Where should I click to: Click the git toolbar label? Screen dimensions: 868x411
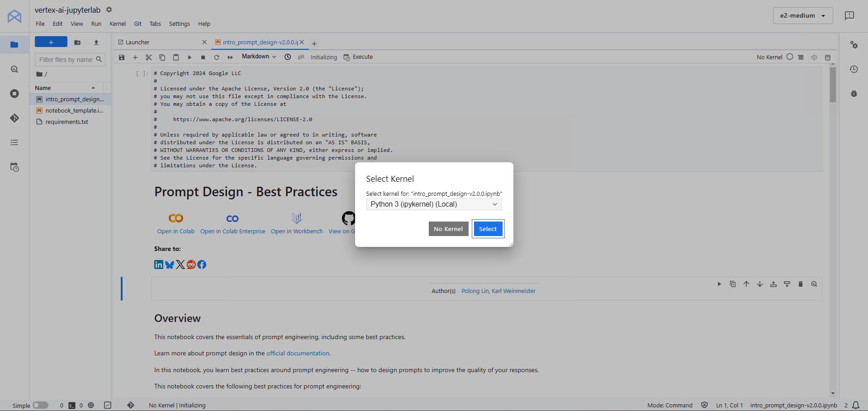pos(301,57)
